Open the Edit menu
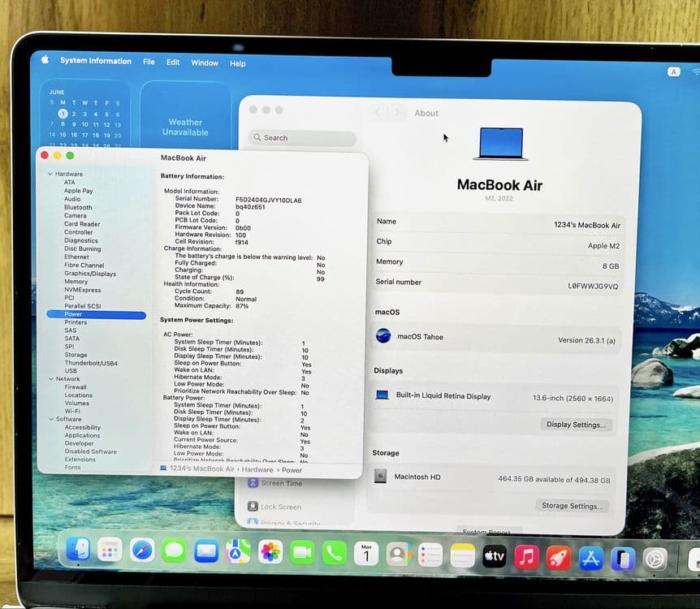 click(x=173, y=63)
